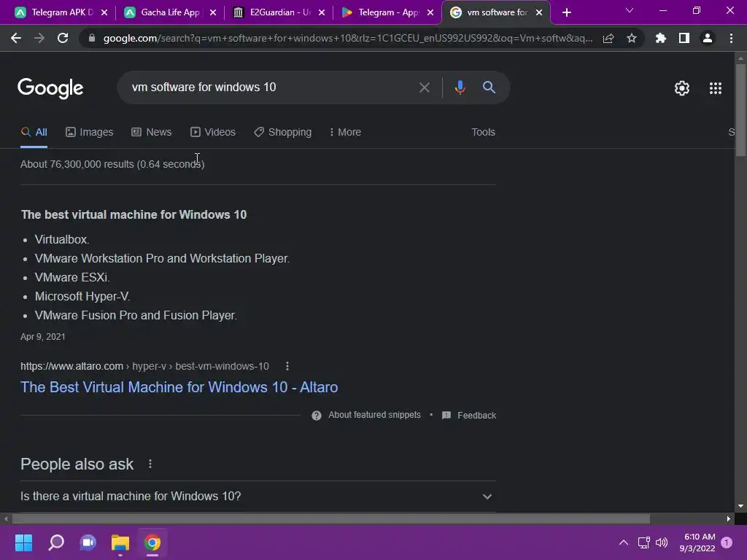Reload the current page
This screenshot has width=747, height=560.
point(63,38)
